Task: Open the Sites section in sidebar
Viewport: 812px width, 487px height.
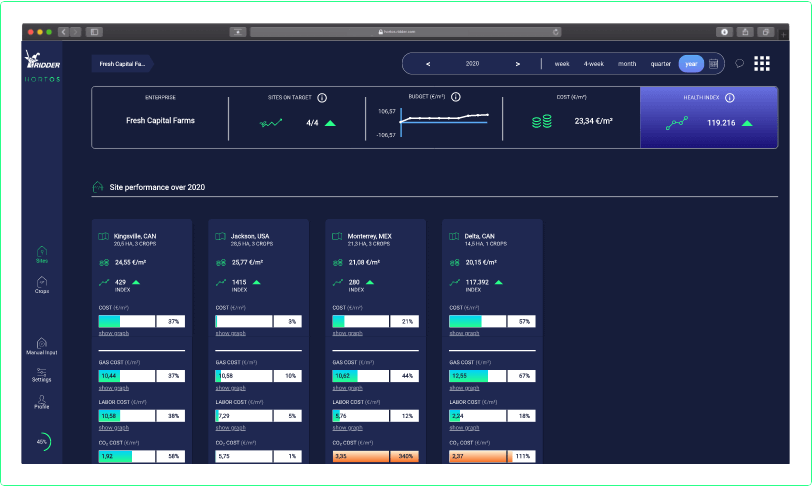Action: 42,255
